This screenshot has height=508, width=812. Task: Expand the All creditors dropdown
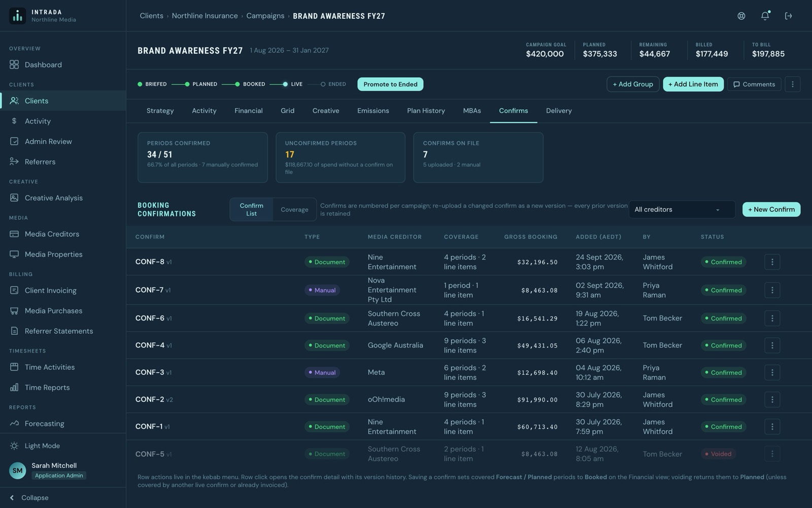pyautogui.click(x=682, y=209)
